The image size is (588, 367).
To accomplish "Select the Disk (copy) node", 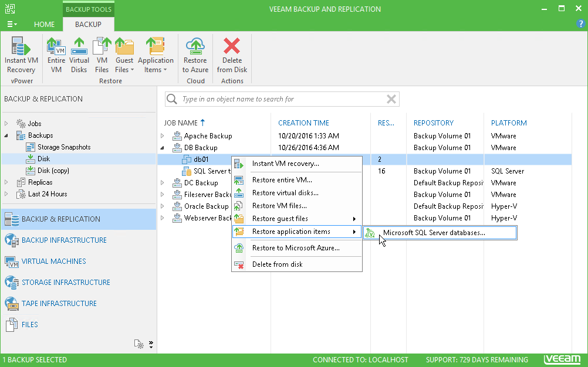I will 57,170.
